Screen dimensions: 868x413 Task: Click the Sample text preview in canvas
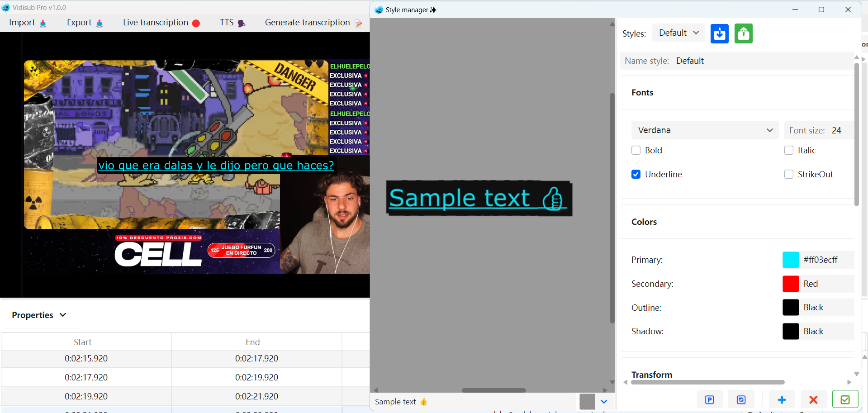[479, 199]
